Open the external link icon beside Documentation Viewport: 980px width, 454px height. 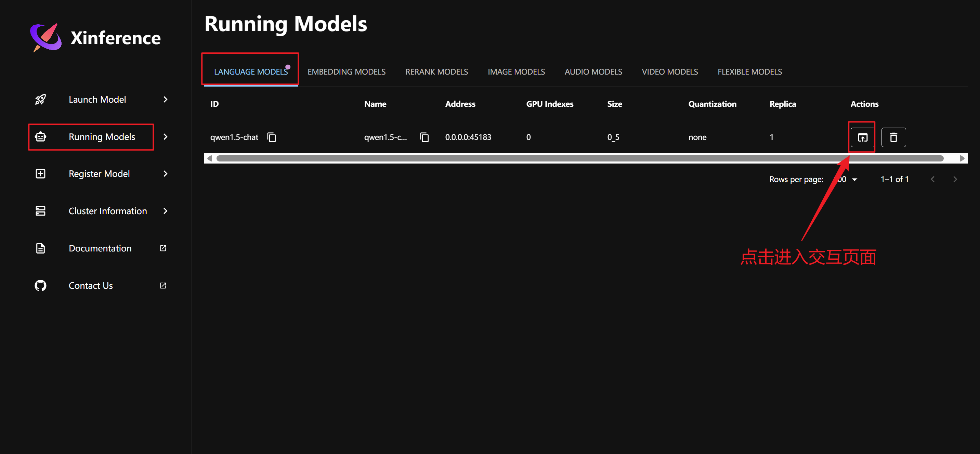coord(163,248)
